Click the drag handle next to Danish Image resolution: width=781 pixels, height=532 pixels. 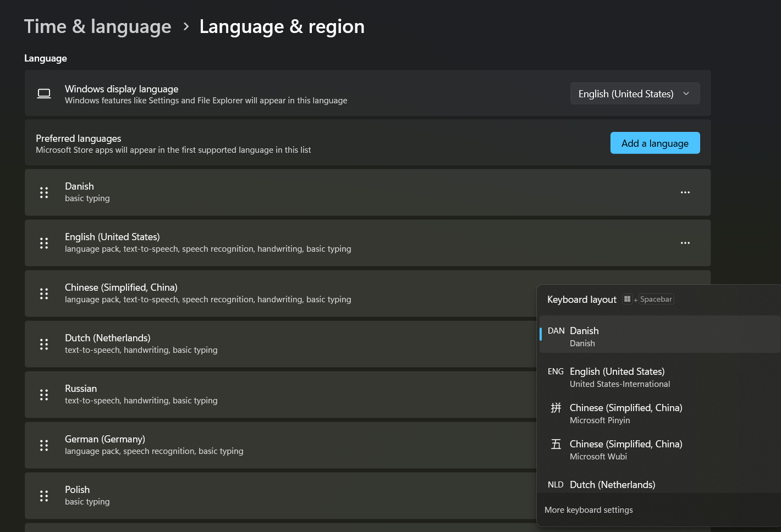[x=44, y=192]
